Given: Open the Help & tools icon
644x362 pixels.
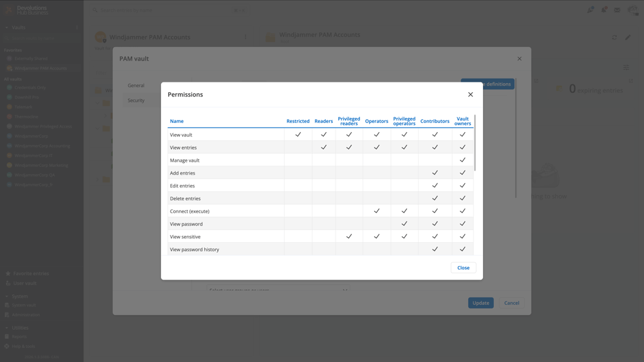Looking at the screenshot, I should coord(6,347).
